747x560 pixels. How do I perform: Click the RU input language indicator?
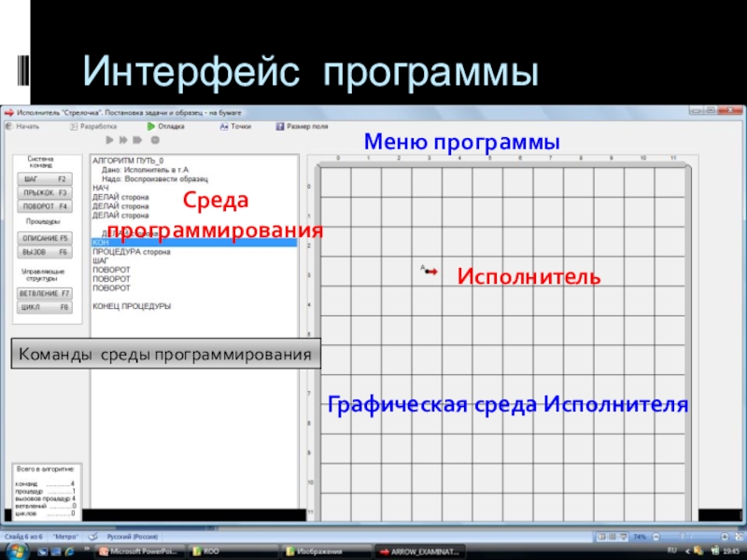click(672, 551)
